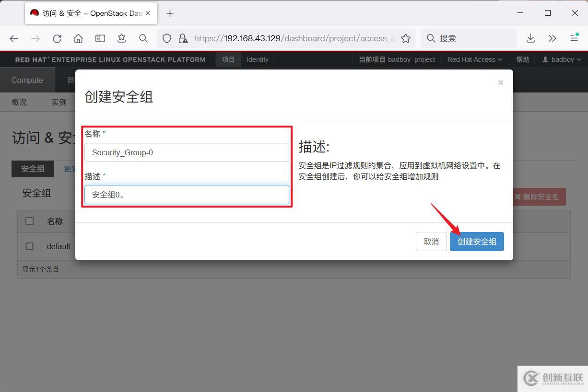Click the 描述 field containing 安全组0。
This screenshot has width=588, height=392.
coord(187,195)
